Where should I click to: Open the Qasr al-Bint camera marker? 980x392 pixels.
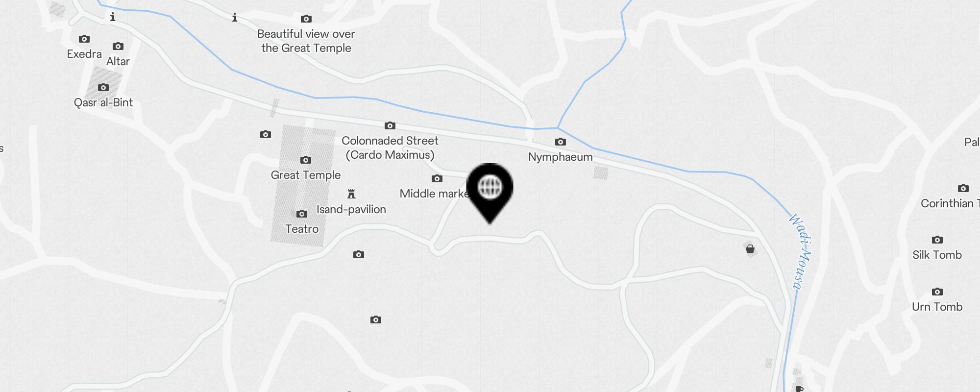coord(103,87)
